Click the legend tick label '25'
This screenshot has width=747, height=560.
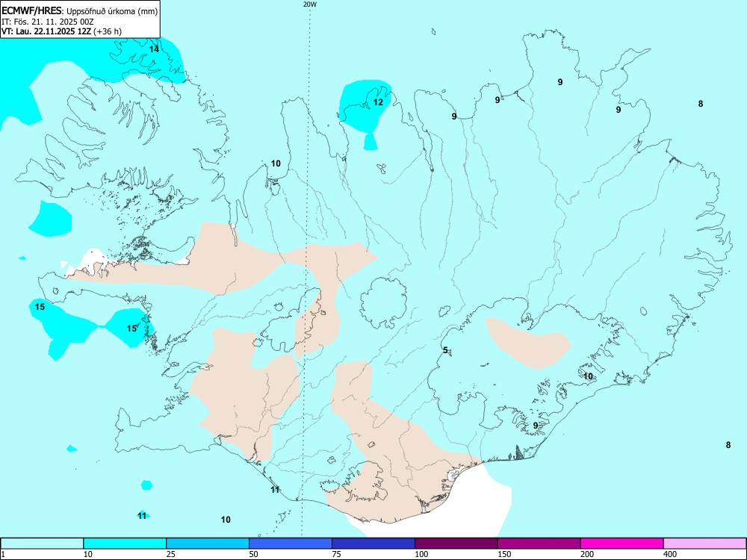[x=171, y=554]
